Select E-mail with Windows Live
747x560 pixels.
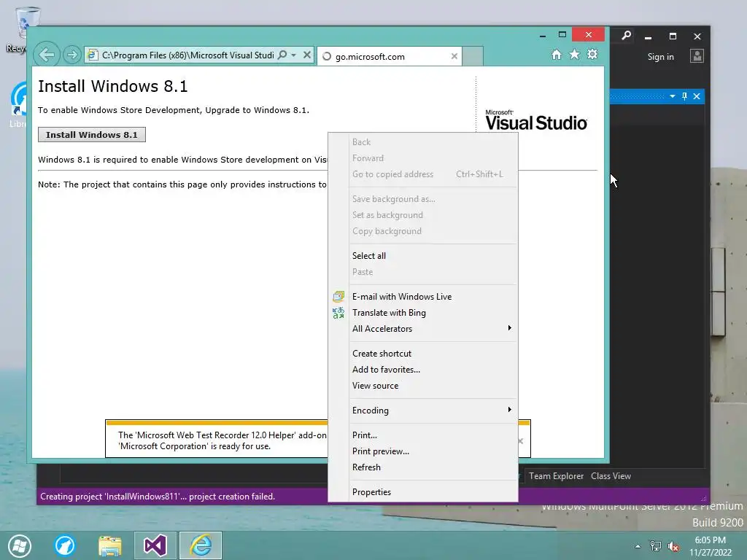pos(422,297)
